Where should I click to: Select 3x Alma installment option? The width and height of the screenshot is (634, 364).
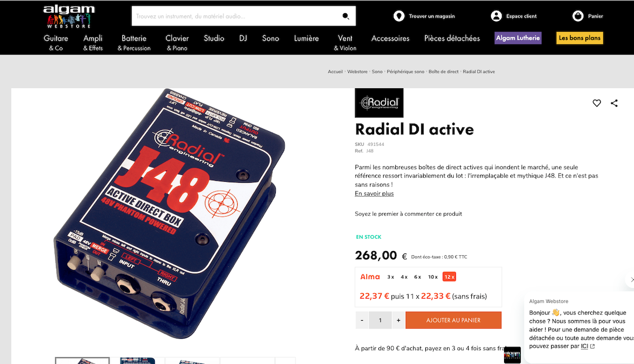[x=390, y=277]
